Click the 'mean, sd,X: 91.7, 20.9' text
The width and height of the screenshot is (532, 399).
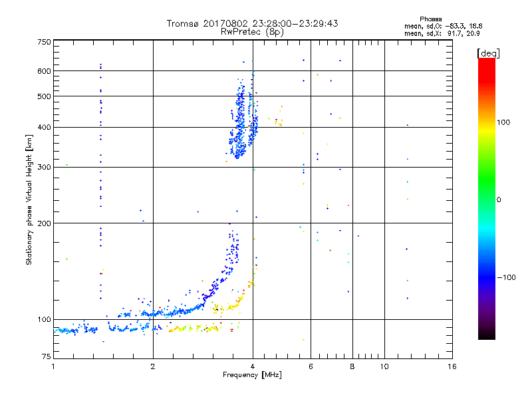coord(442,33)
